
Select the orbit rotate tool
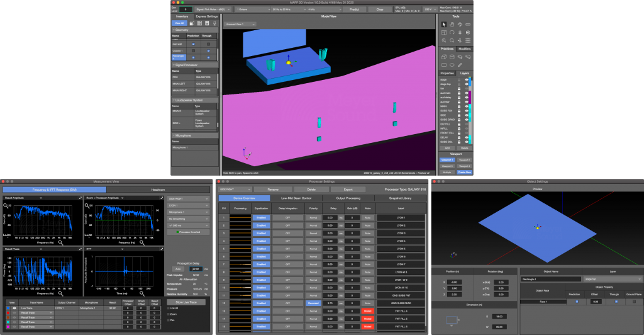point(460,25)
